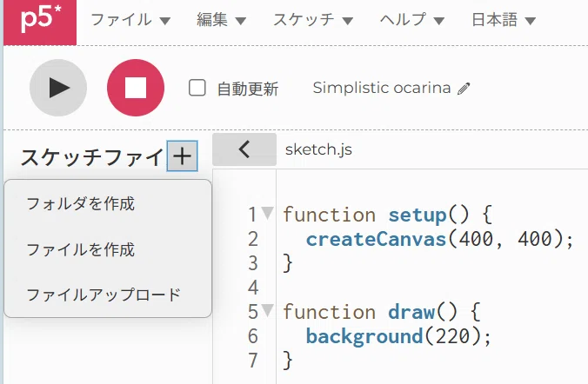The height and width of the screenshot is (384, 588).
Task: Open the ファイル menu
Action: coord(130,20)
